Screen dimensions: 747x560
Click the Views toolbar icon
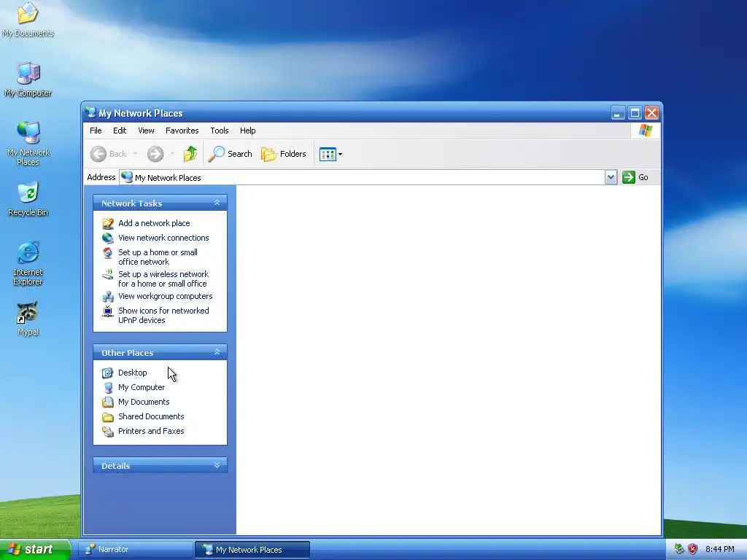tap(328, 155)
